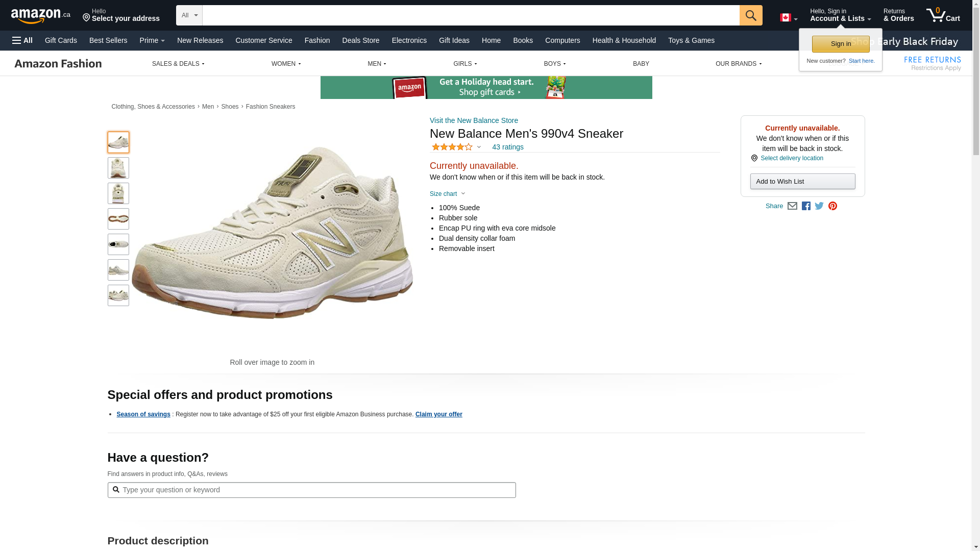Go to Amazon.ca home logo
This screenshot has height=551, width=980.
[41, 16]
